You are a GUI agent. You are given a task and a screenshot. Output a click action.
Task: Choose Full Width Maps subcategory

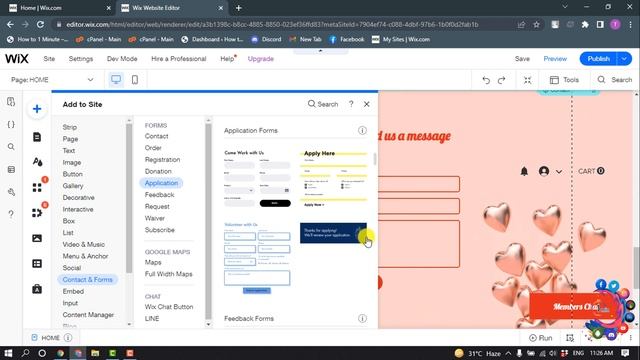(x=169, y=274)
